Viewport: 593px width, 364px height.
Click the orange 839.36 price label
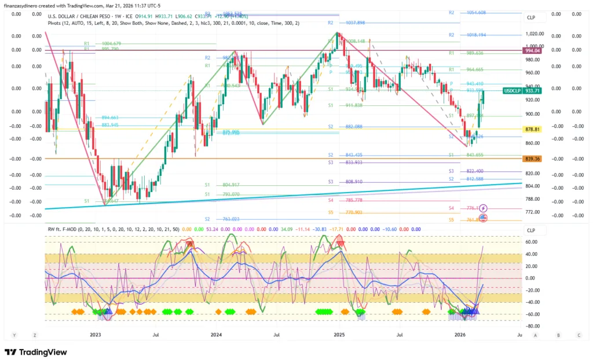point(532,159)
